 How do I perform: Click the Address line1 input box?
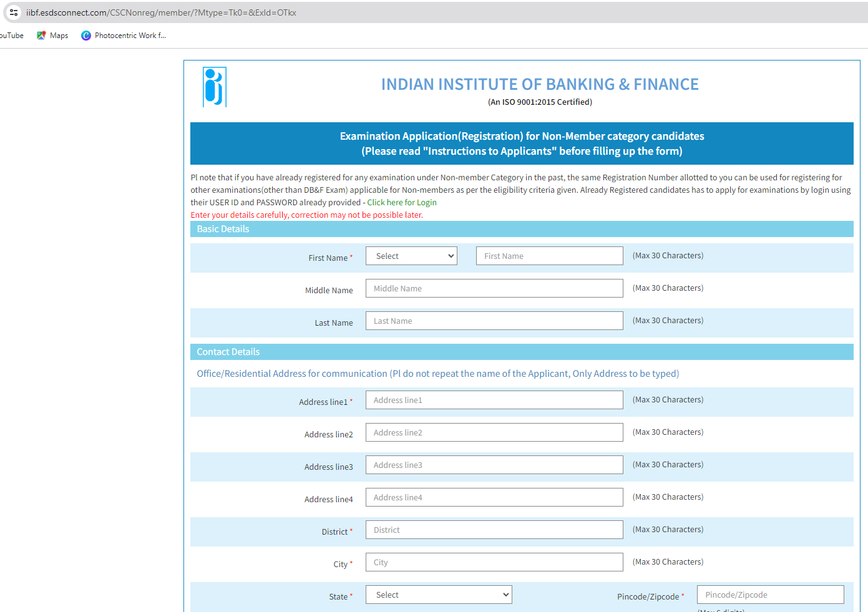pos(494,400)
